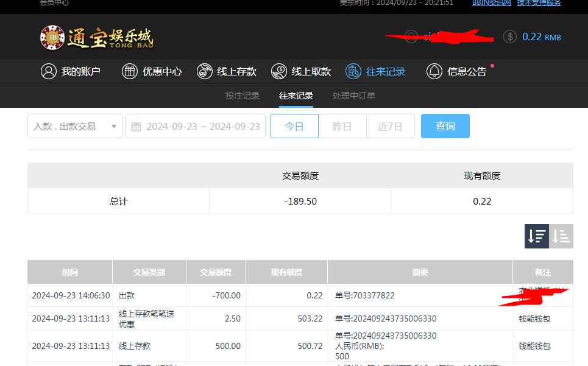This screenshot has width=588, height=366.
Task: Click the ascending sort icon
Action: (x=561, y=236)
